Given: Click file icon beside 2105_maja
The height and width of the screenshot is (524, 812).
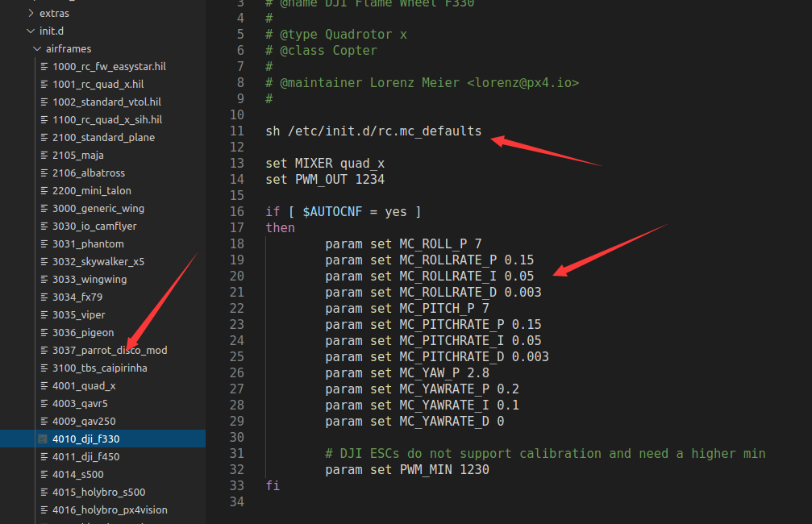Looking at the screenshot, I should coord(44,156).
